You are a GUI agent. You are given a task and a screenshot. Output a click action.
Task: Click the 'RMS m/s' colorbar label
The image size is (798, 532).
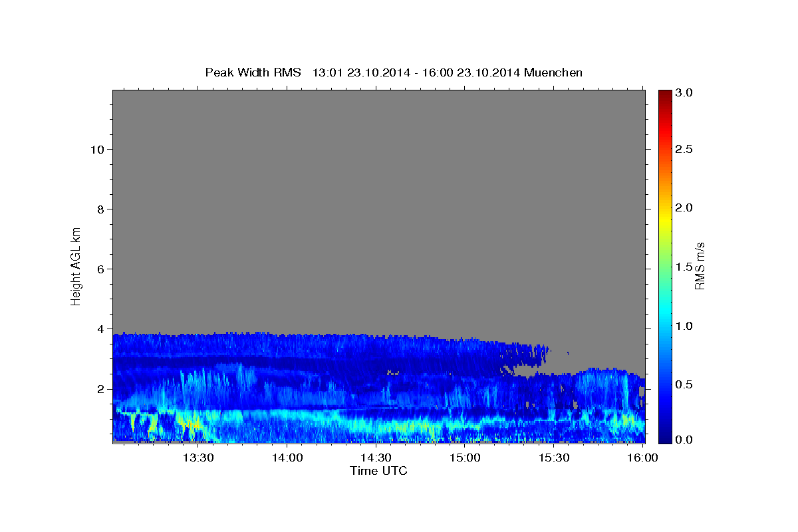699,266
